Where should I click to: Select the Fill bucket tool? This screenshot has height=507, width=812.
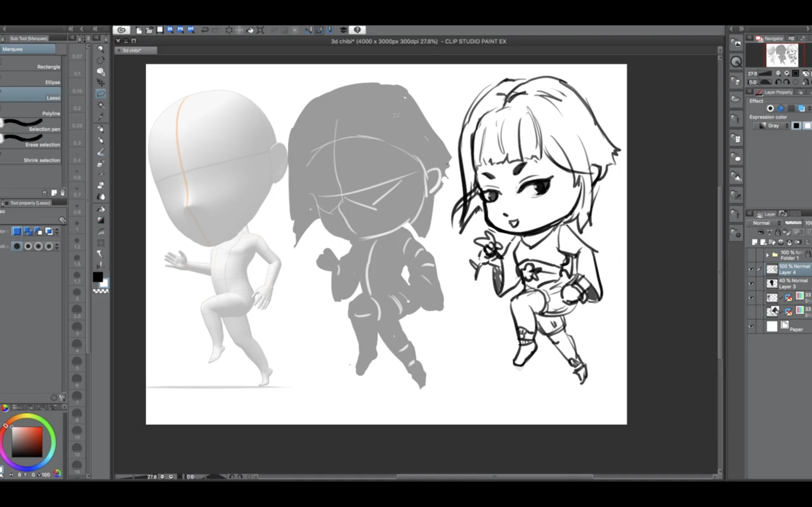coord(101,209)
